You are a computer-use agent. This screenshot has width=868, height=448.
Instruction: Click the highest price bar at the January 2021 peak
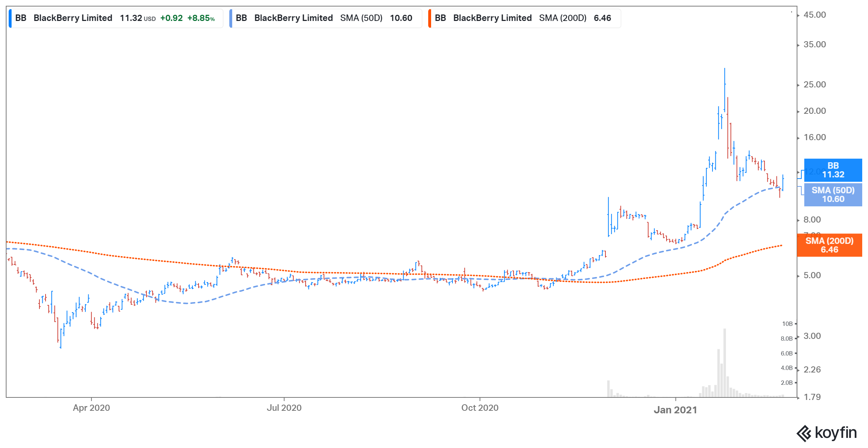tap(725, 90)
